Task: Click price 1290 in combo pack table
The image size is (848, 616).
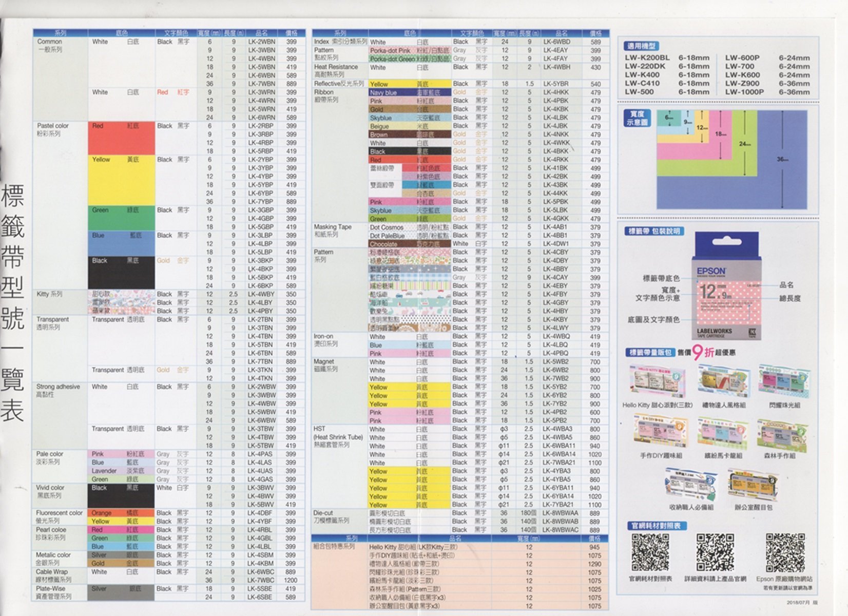Action: (x=594, y=564)
